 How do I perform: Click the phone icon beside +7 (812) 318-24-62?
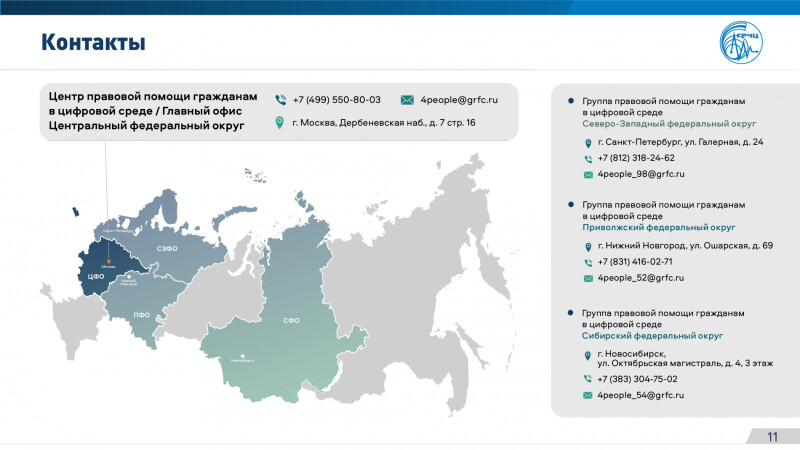click(588, 158)
